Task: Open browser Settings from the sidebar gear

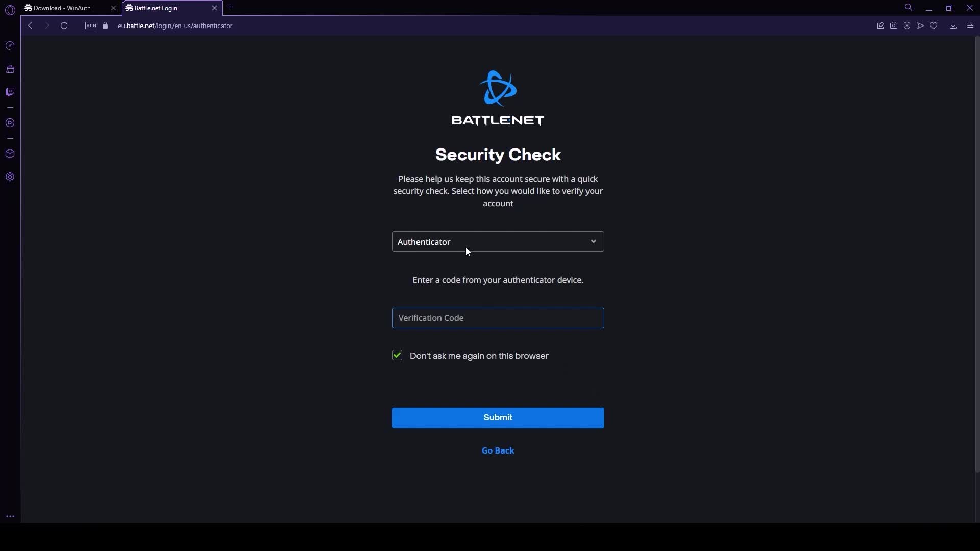Action: 10,177
